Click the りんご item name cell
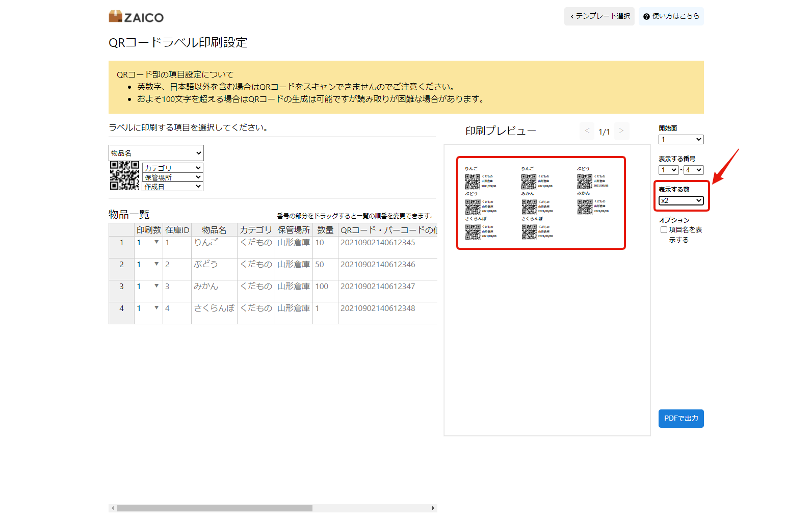This screenshot has width=812, height=517. pyautogui.click(x=214, y=247)
